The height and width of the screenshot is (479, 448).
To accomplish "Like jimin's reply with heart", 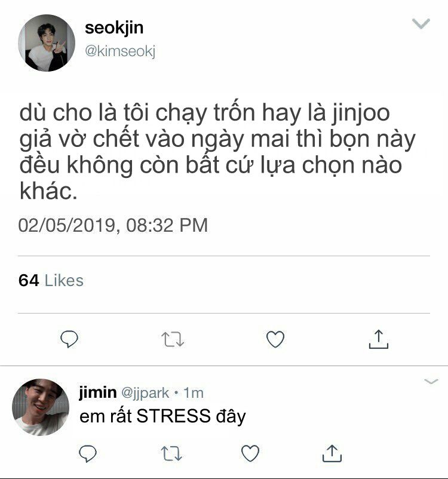I will pos(250,453).
